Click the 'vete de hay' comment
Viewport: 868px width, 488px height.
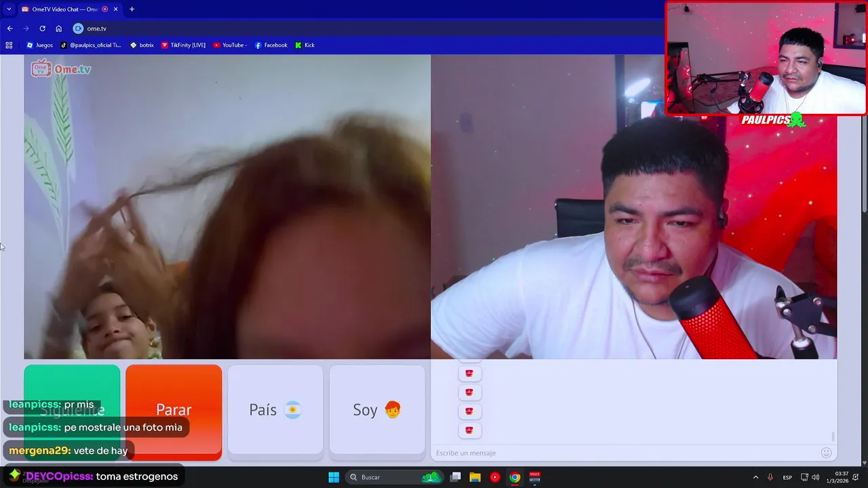click(x=68, y=451)
